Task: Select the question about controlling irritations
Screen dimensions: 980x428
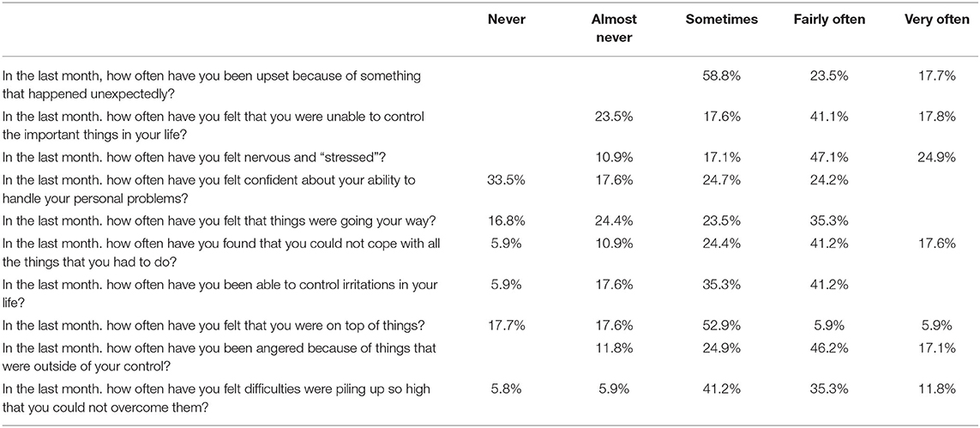Action: [220, 292]
